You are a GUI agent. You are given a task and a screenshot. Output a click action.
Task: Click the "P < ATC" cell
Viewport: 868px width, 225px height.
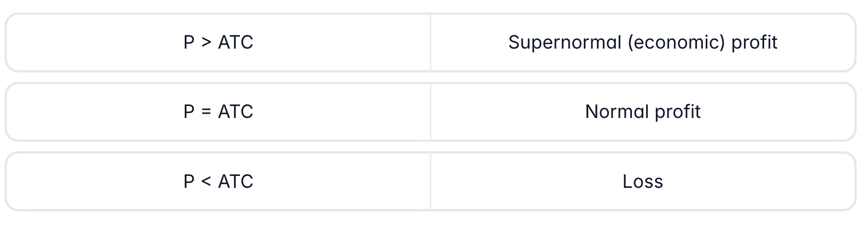(x=218, y=181)
